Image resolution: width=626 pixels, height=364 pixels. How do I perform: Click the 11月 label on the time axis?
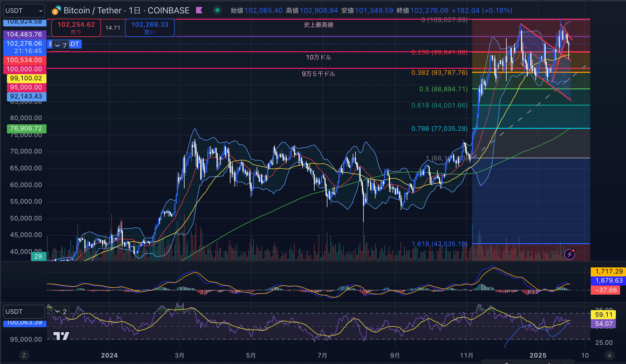pos(467,355)
